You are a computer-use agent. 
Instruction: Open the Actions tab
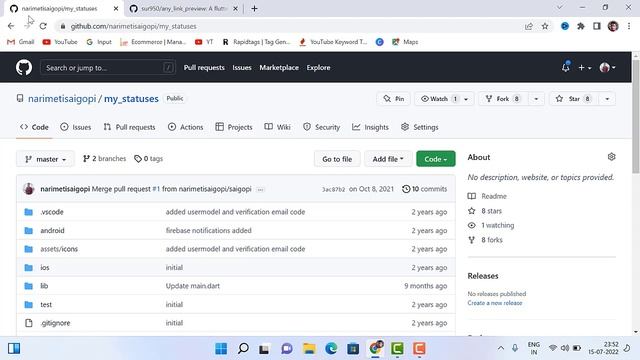185,127
